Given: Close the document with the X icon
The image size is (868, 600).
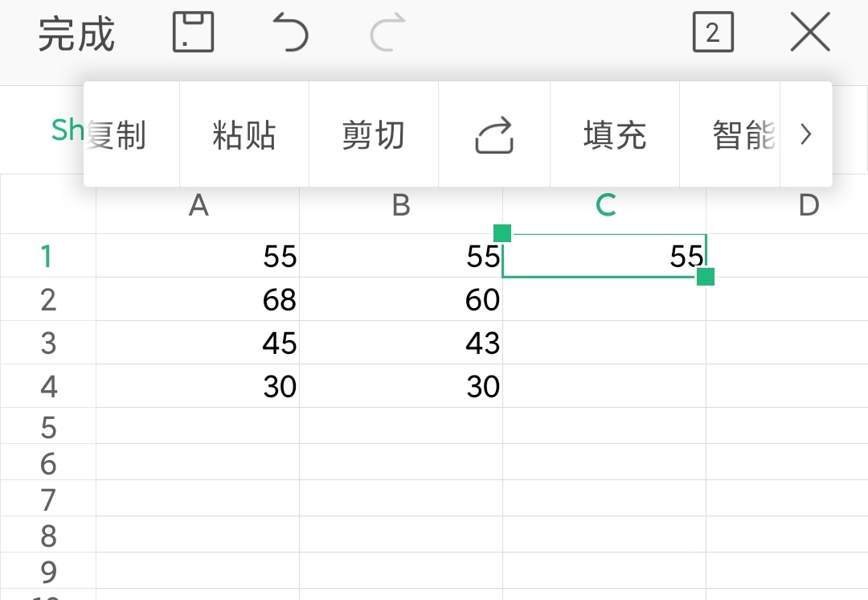Looking at the screenshot, I should [810, 32].
